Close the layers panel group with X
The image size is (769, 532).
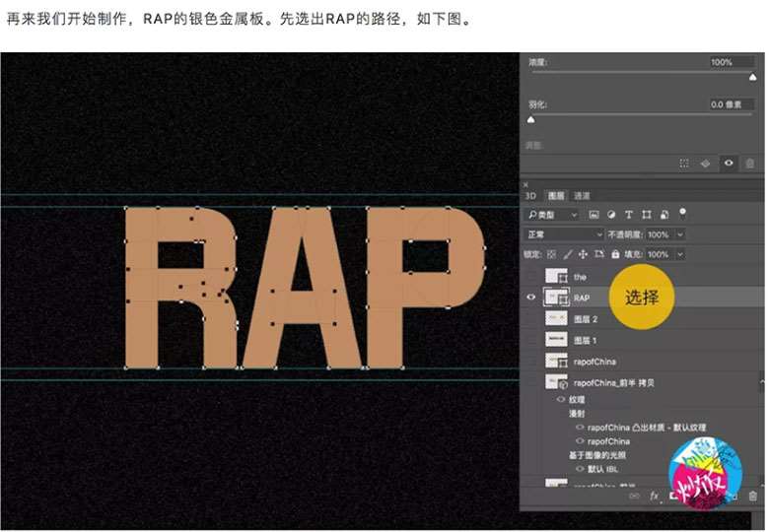(x=525, y=184)
